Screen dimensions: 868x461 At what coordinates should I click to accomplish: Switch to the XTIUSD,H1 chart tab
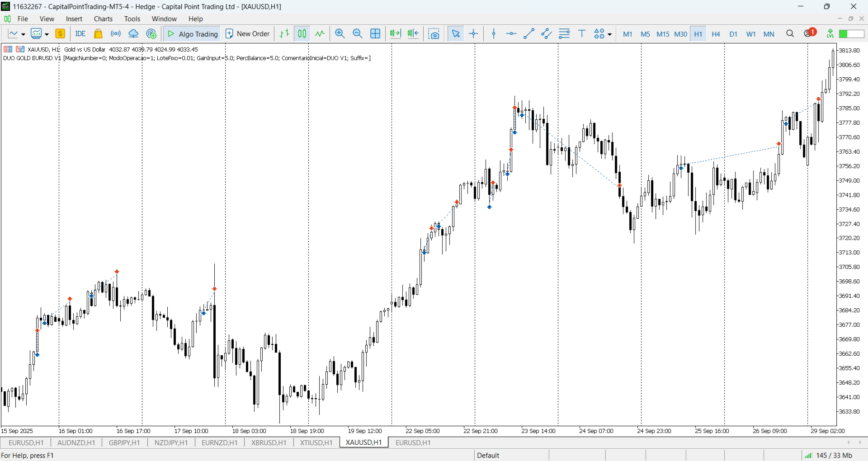coord(316,443)
